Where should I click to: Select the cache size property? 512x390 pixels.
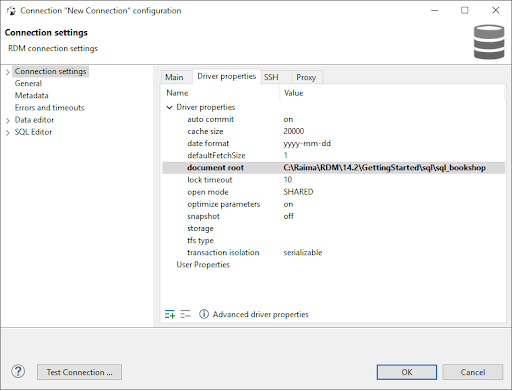tap(333, 131)
